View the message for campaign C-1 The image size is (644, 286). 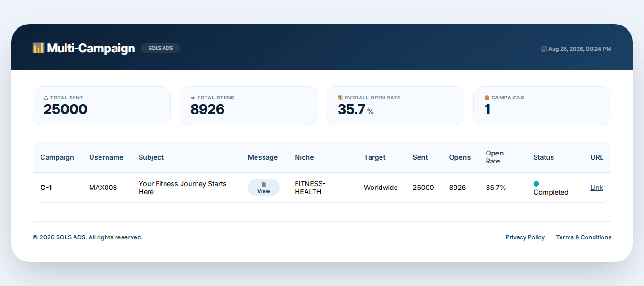(x=264, y=188)
